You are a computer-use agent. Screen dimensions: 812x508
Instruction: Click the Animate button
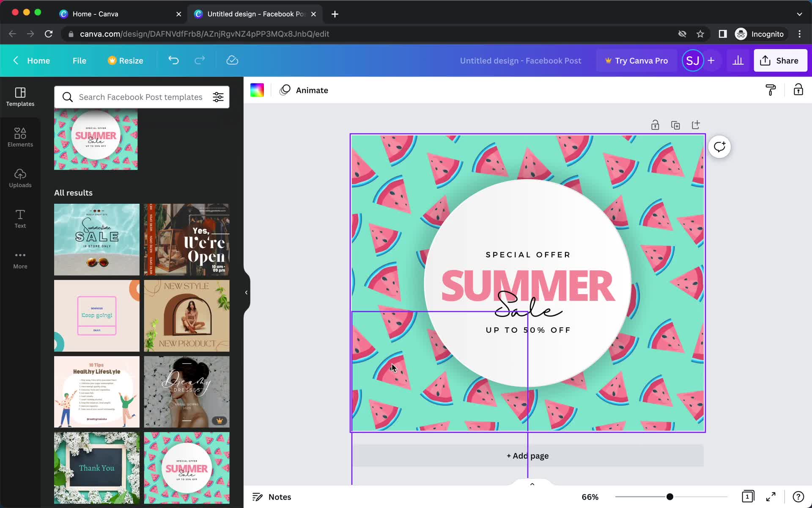click(x=304, y=90)
